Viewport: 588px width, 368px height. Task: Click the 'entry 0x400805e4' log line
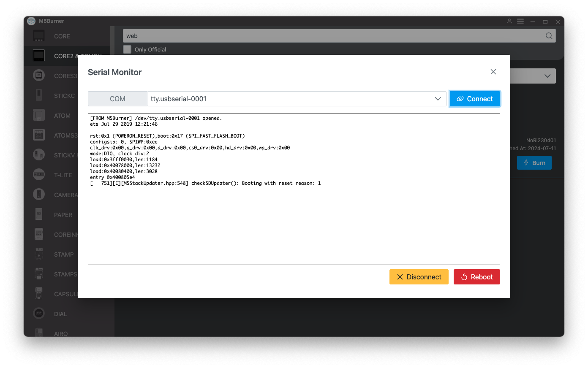(x=112, y=177)
